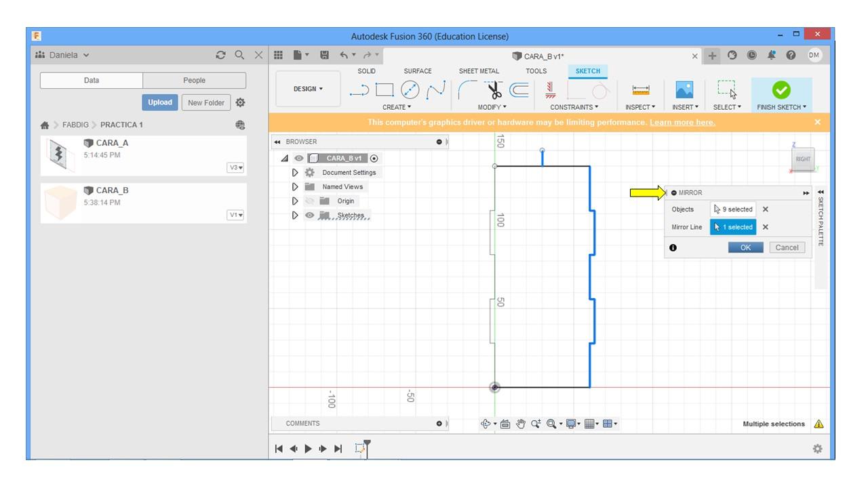The width and height of the screenshot is (868, 488).
Task: Expand Named Views node
Action: 295,187
